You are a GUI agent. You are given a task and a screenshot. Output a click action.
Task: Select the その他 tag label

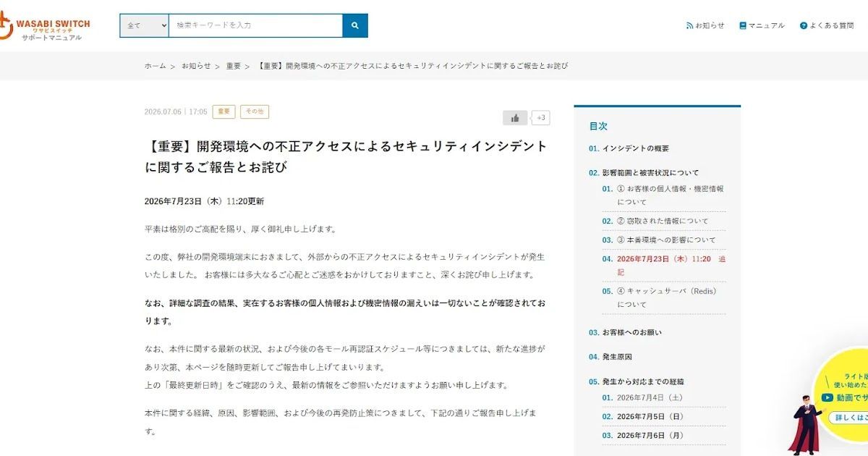coord(255,111)
